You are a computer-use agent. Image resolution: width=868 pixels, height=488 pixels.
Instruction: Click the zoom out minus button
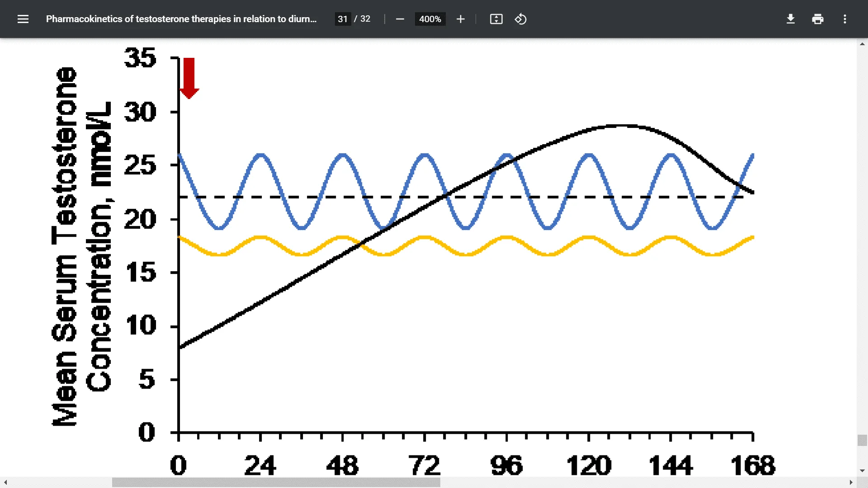[x=400, y=19]
